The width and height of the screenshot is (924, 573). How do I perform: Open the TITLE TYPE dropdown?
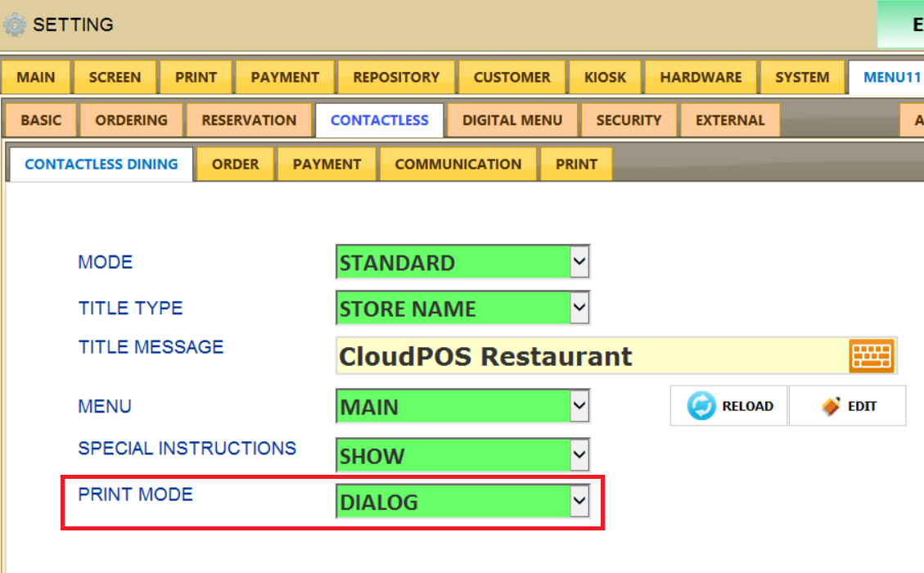[462, 308]
